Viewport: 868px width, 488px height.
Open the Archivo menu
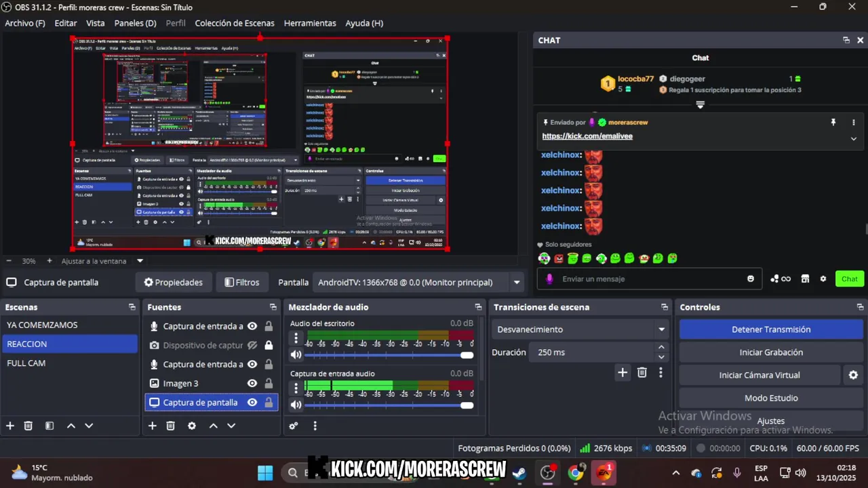(25, 23)
